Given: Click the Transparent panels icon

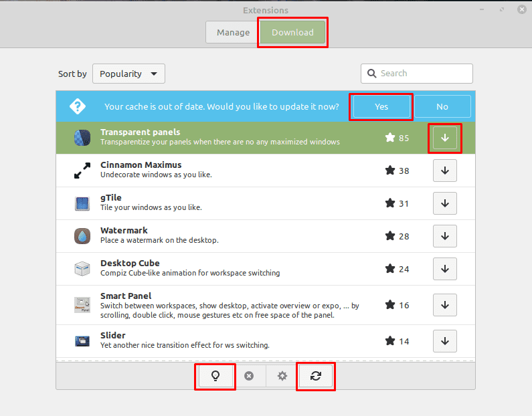Looking at the screenshot, I should 82,138.
